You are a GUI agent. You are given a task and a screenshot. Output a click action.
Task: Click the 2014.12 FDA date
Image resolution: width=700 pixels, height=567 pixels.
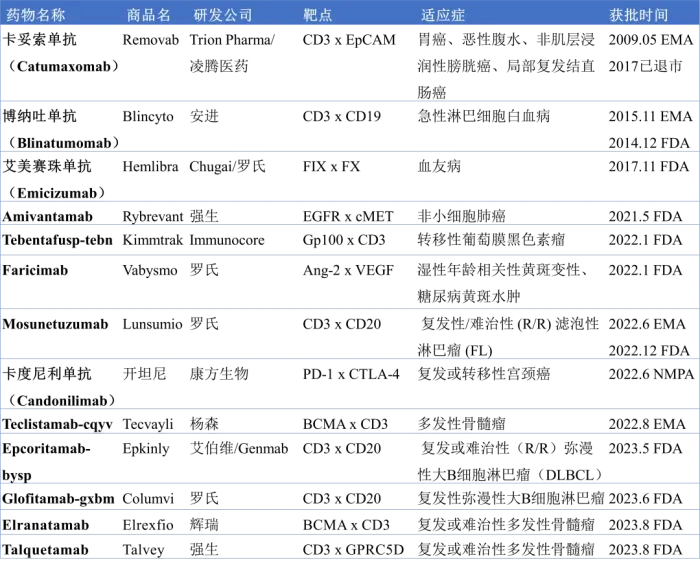point(649,143)
